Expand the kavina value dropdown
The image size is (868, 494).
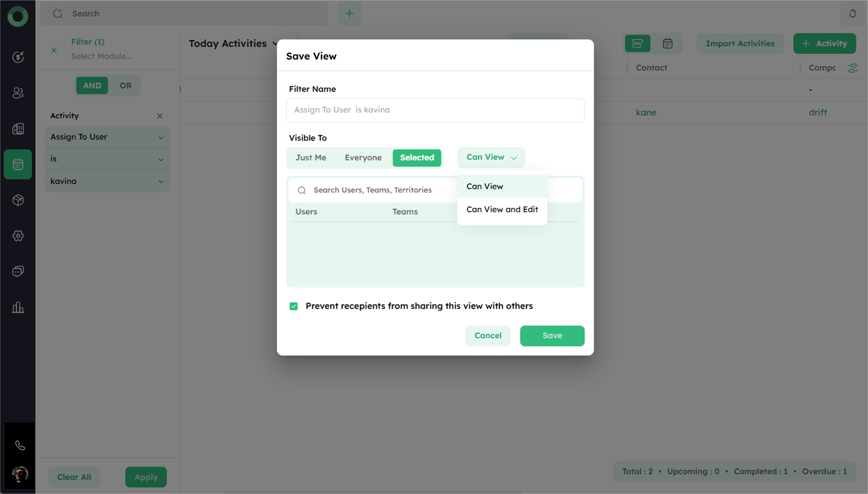click(x=107, y=181)
